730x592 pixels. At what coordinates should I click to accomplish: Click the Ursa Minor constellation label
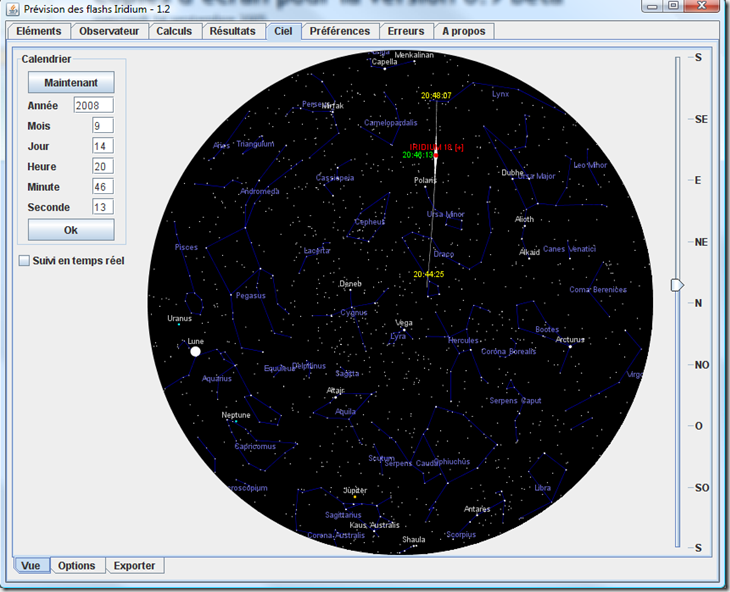pyautogui.click(x=446, y=214)
